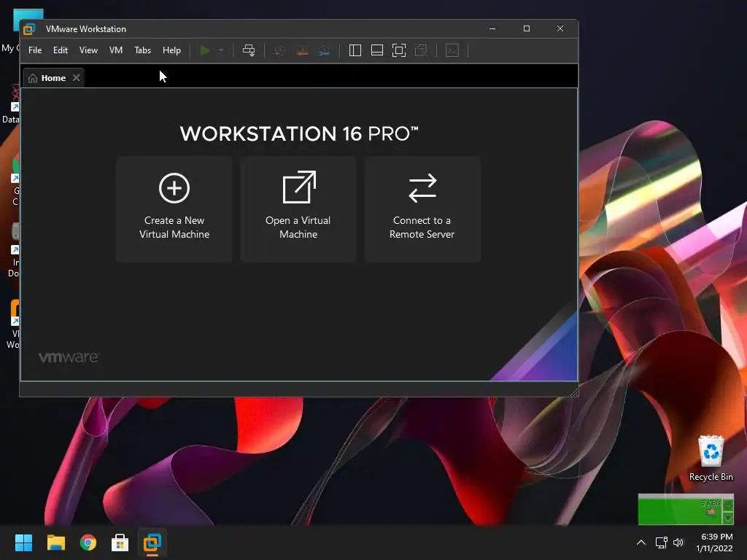This screenshot has width=747, height=560.
Task: Open the File menu
Action: [35, 50]
